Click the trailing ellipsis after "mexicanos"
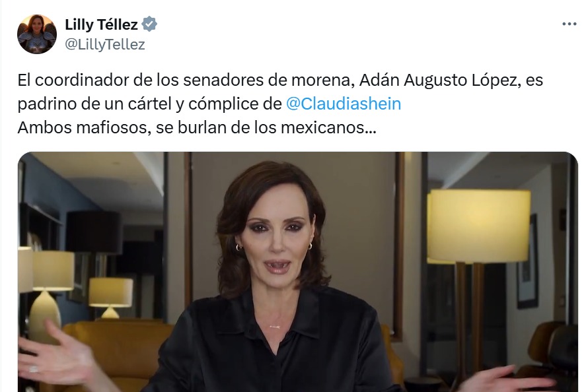 tap(371, 127)
